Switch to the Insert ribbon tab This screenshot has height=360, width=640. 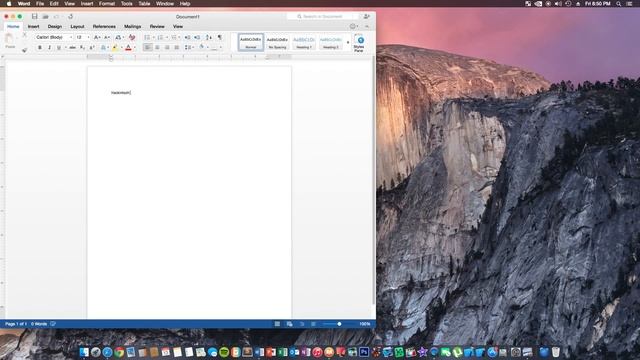pyautogui.click(x=33, y=27)
